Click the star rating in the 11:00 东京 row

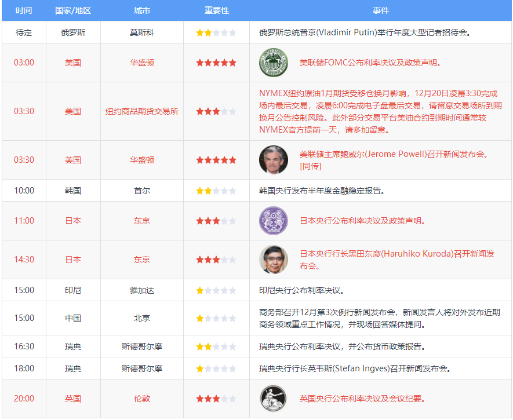click(216, 221)
